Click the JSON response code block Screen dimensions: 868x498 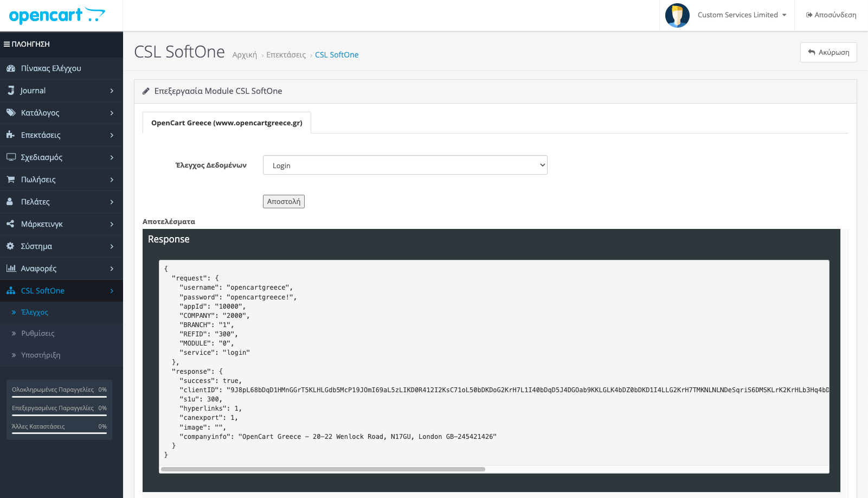click(x=494, y=367)
